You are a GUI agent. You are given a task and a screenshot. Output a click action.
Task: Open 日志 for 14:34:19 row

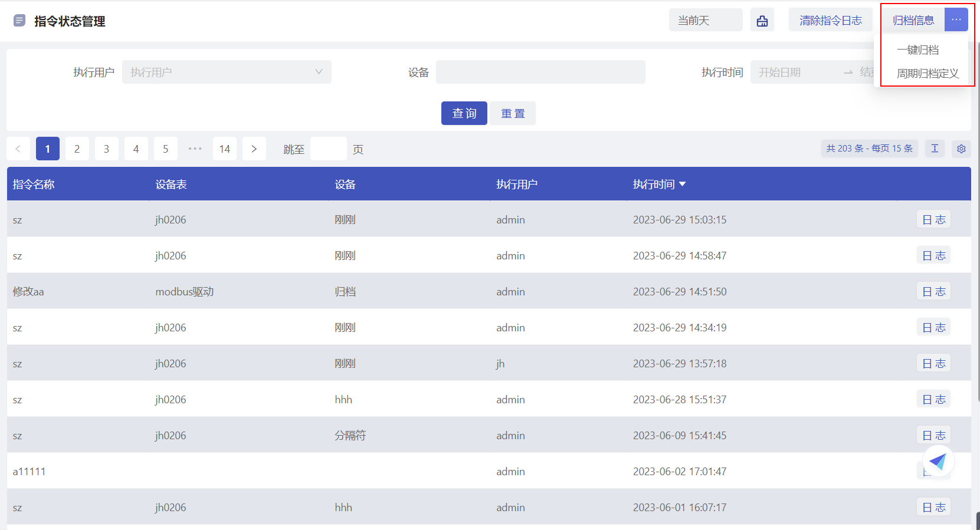click(934, 327)
